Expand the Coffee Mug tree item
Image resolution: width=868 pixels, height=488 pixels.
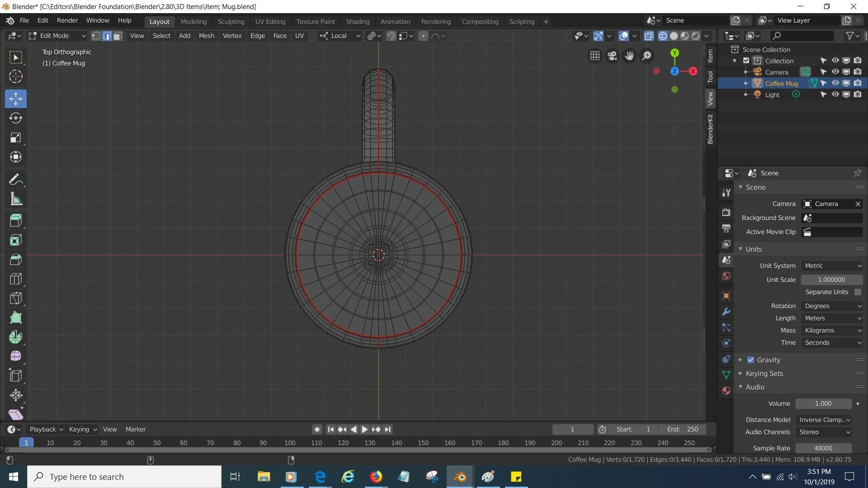pyautogui.click(x=746, y=83)
